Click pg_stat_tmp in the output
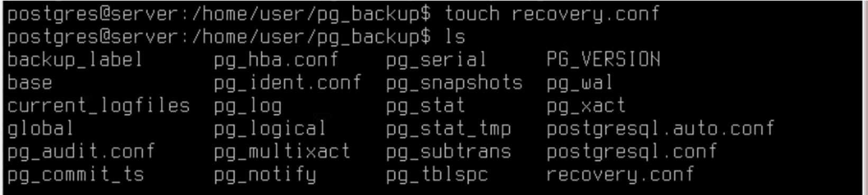Image resolution: width=868 pixels, height=195 pixels. click(x=449, y=128)
